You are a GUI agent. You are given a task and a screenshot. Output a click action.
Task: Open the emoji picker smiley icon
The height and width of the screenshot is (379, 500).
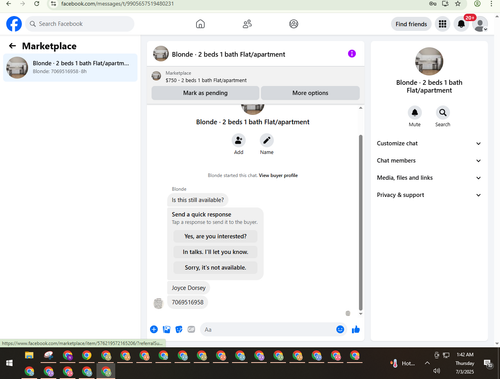[340, 329]
